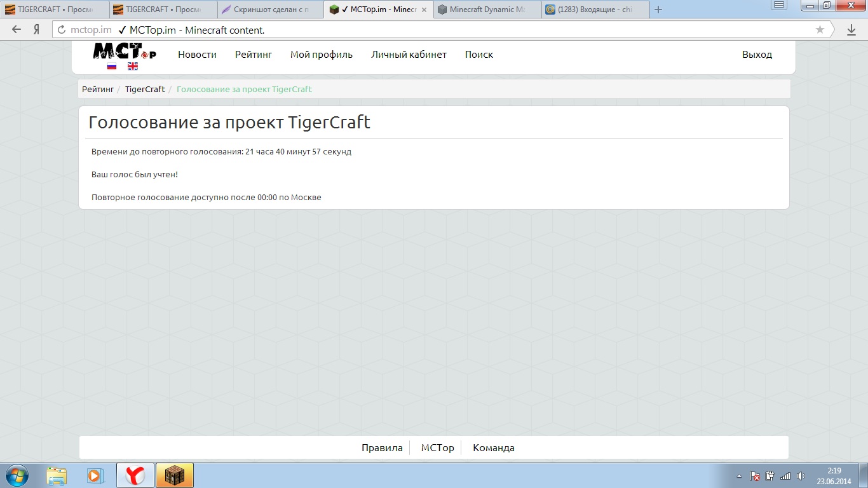This screenshot has width=868, height=488.
Task: Click the Yandex Browser taskbar icon
Action: pyautogui.click(x=135, y=475)
